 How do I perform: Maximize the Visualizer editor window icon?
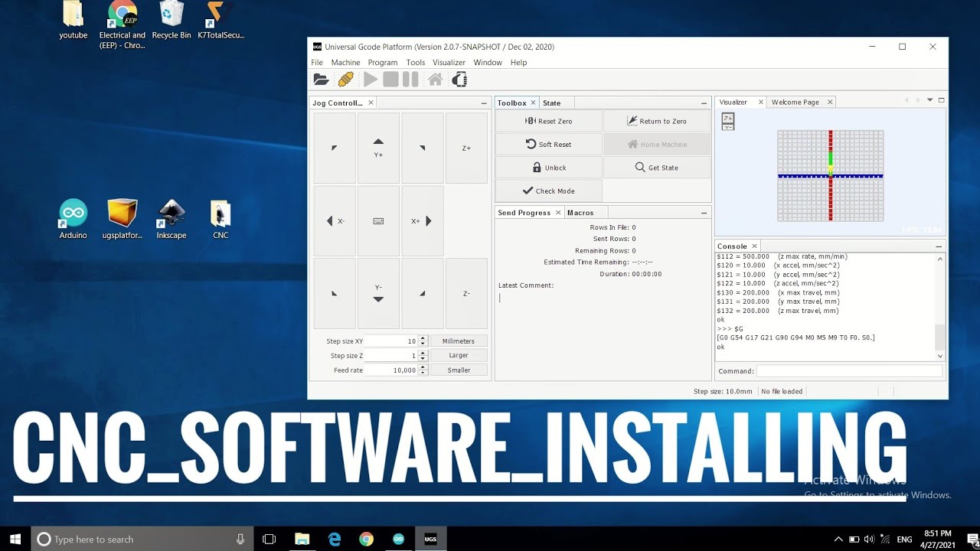942,99
